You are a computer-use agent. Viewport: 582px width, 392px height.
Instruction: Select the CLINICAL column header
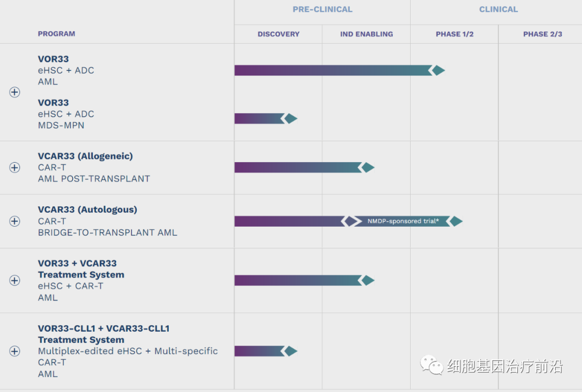point(498,9)
